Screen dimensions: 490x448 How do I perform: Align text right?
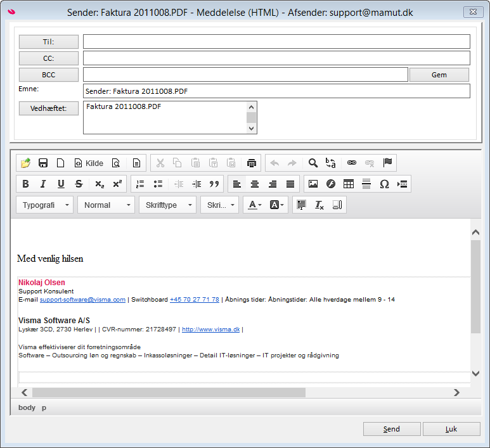[x=273, y=184]
